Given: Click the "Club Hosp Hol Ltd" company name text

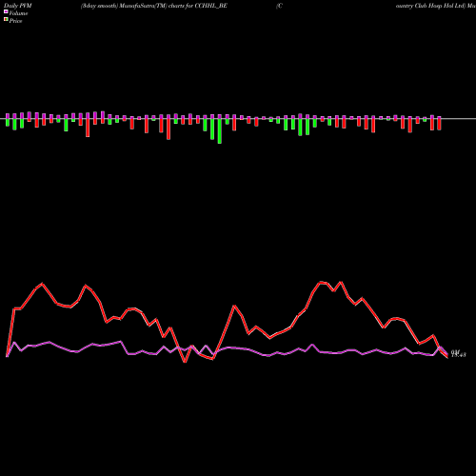Looking at the screenshot, I should tap(439, 6).
